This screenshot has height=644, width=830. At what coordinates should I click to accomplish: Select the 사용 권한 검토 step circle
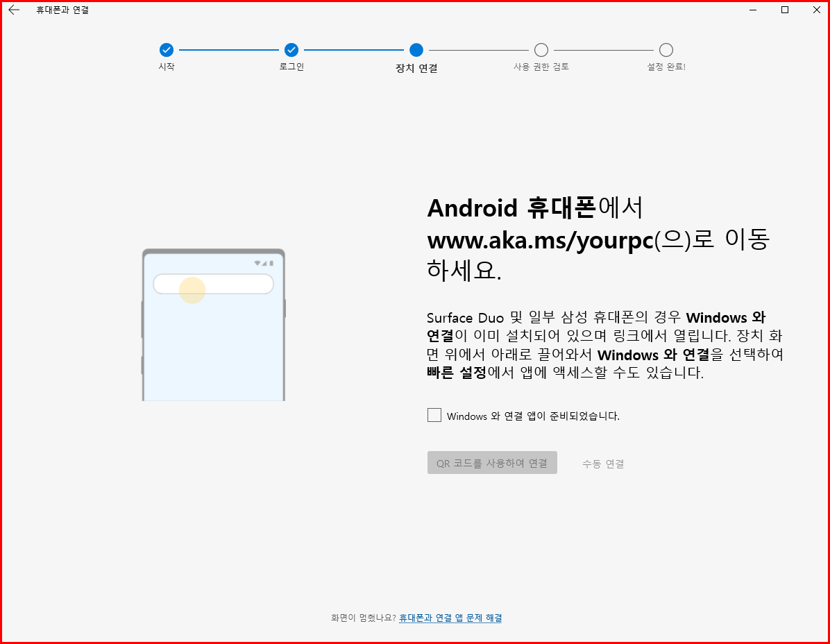tap(541, 50)
